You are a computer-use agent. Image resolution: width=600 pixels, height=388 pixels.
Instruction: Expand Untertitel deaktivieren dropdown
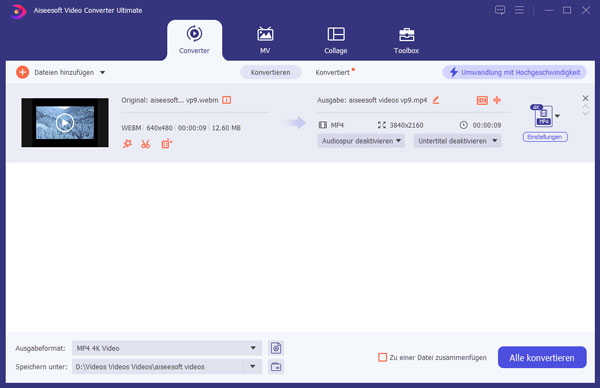pyautogui.click(x=457, y=141)
